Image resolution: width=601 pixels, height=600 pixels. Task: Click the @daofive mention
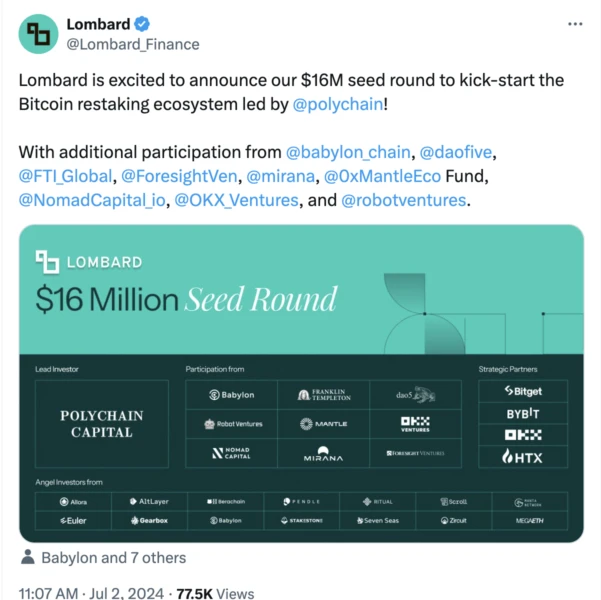tap(458, 152)
